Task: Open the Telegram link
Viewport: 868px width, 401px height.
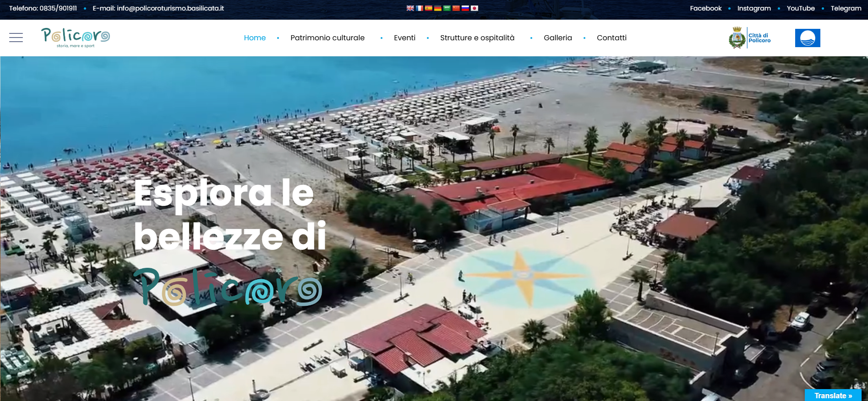Action: (x=846, y=8)
